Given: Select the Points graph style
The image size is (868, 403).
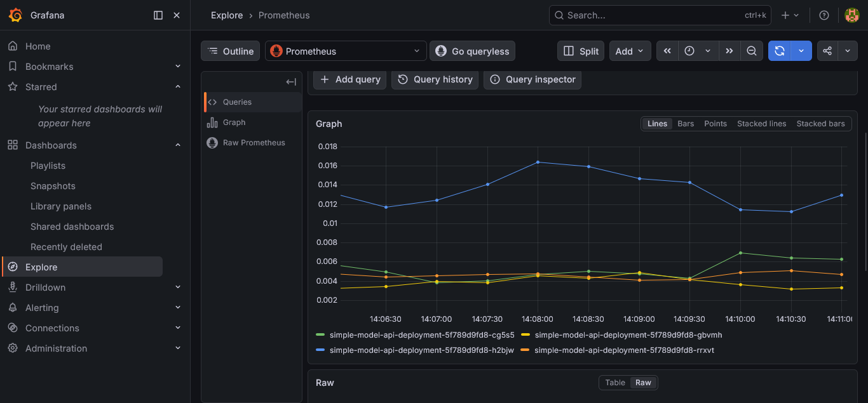Looking at the screenshot, I should 715,124.
